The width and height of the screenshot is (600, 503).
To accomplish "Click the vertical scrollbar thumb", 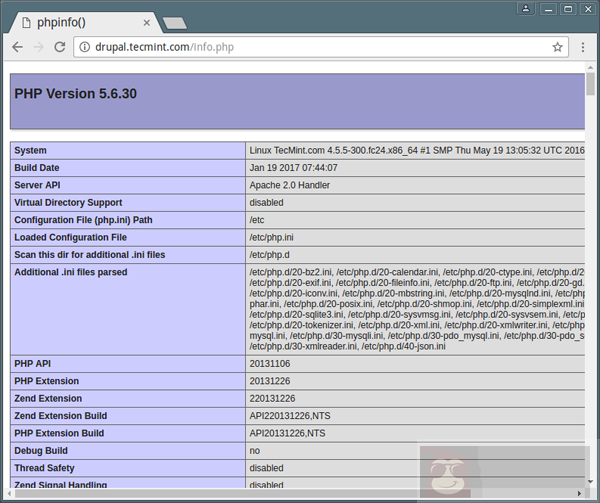I will [590, 84].
